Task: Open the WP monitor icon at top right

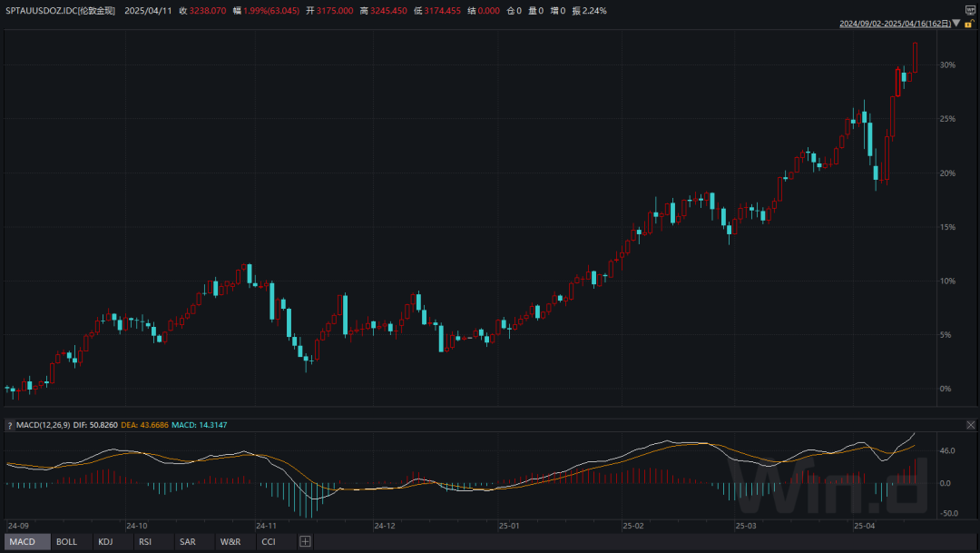Action: pyautogui.click(x=971, y=10)
